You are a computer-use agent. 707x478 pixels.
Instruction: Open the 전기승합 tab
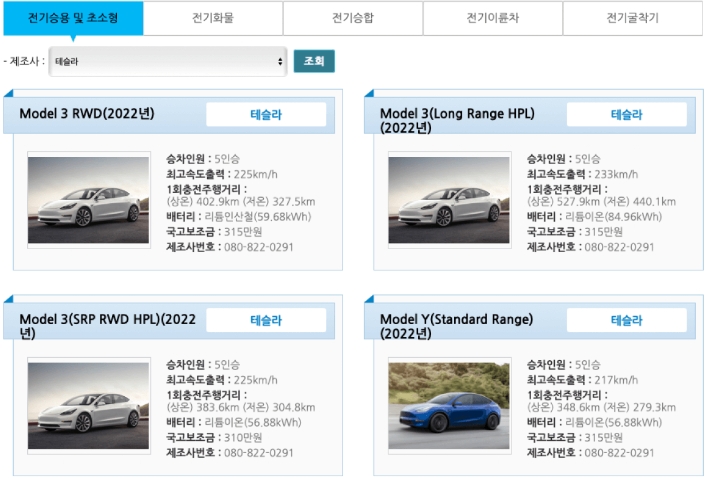point(353,18)
